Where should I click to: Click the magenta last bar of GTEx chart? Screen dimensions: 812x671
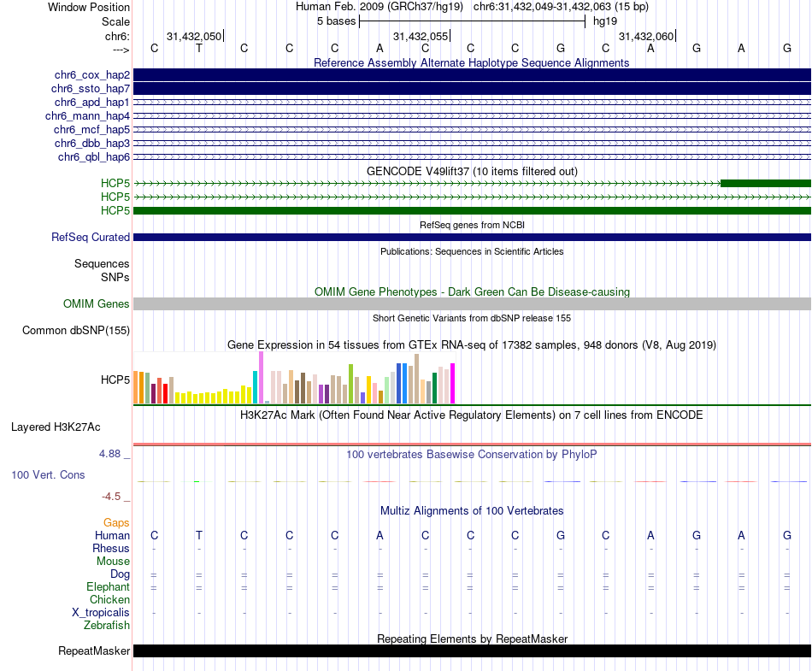(453, 384)
